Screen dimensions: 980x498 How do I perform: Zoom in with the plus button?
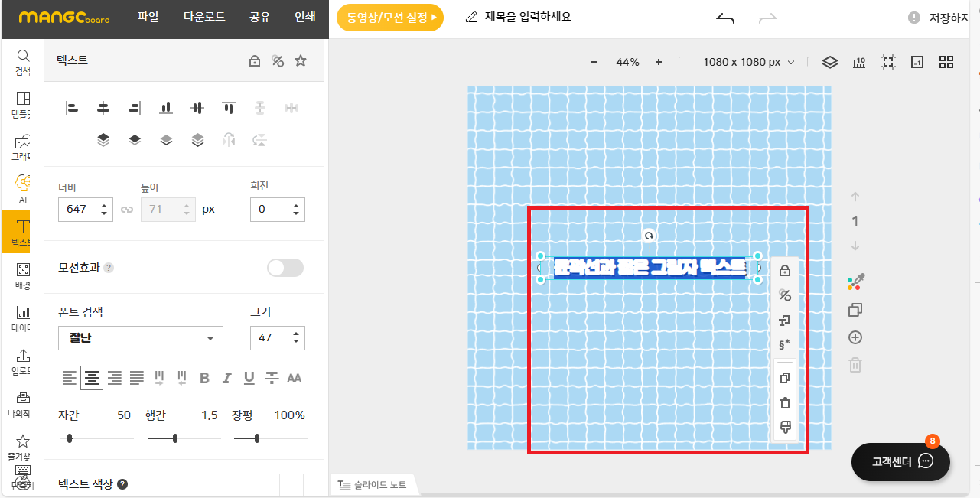tap(659, 62)
